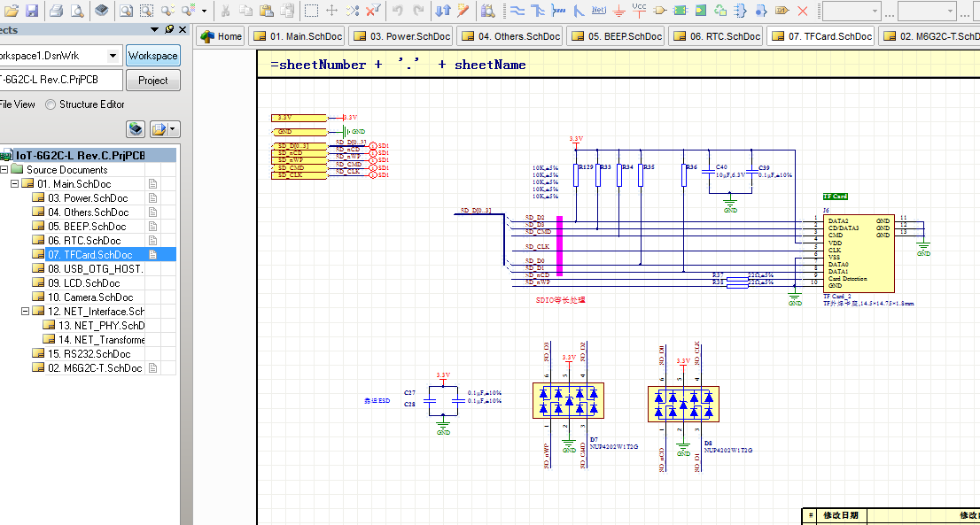
Task: Place a part gate icon
Action: (x=660, y=10)
